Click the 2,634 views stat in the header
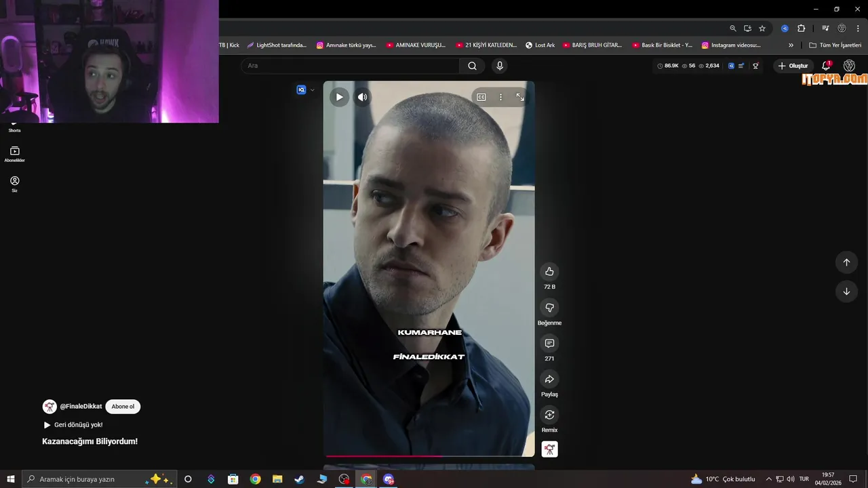The width and height of the screenshot is (868, 488). click(709, 66)
